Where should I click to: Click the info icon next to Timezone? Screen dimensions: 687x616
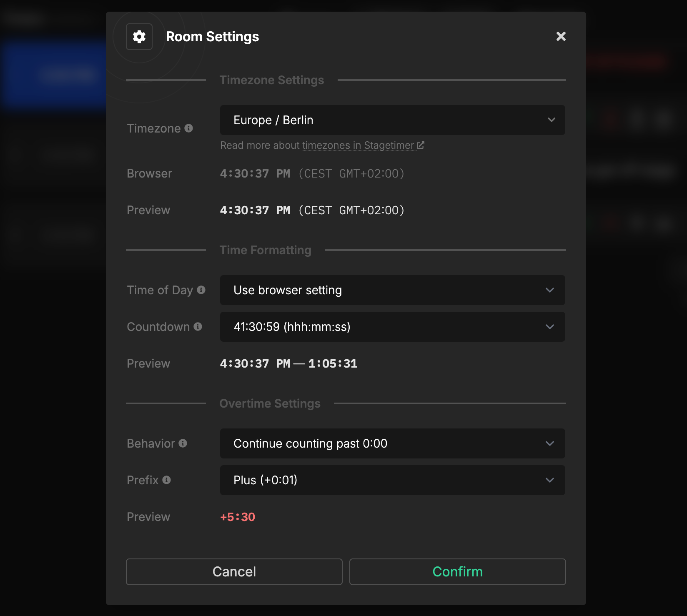[189, 128]
